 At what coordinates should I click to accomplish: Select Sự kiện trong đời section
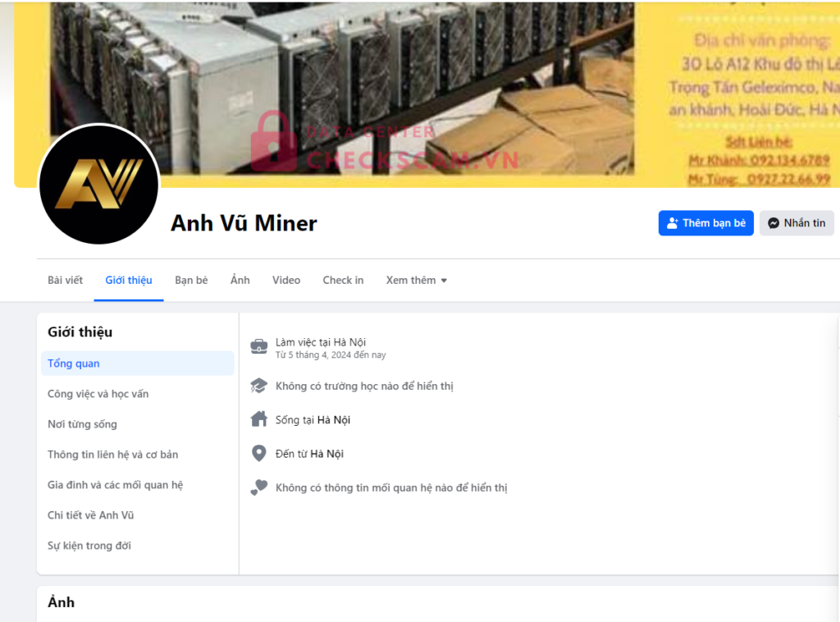(x=89, y=546)
